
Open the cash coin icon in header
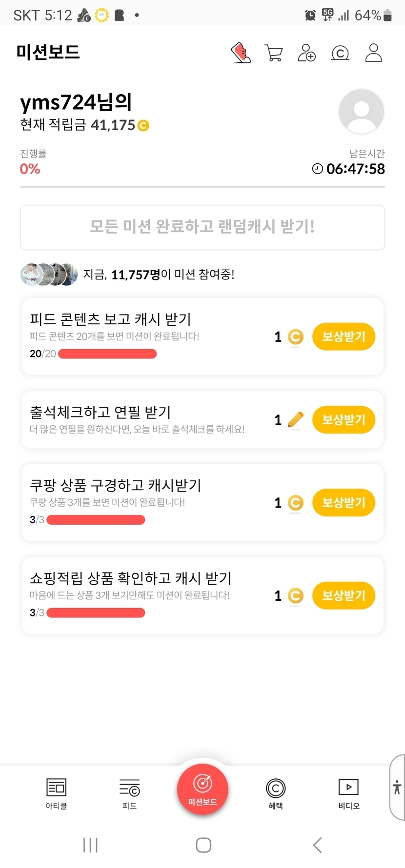point(340,53)
